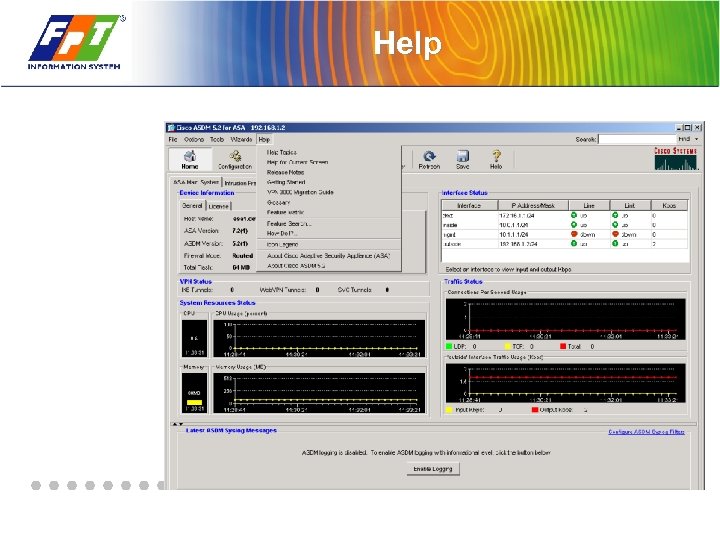Image resolution: width=720 pixels, height=540 pixels.
Task: Click the green UDP legend swatch
Action: click(x=449, y=346)
